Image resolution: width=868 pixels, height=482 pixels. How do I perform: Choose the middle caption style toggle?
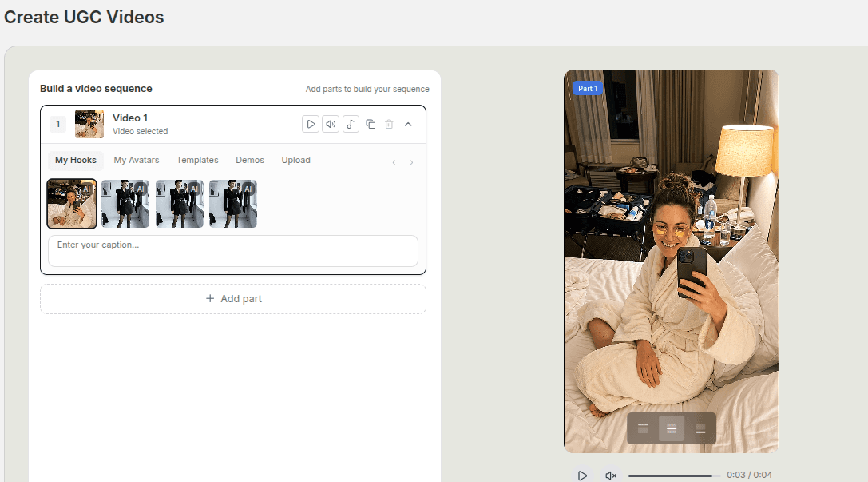click(x=672, y=428)
